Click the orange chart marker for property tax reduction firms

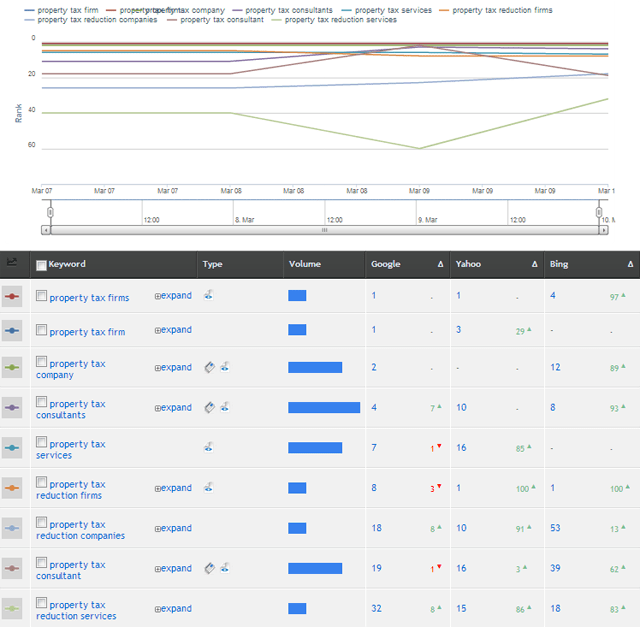pyautogui.click(x=12, y=488)
